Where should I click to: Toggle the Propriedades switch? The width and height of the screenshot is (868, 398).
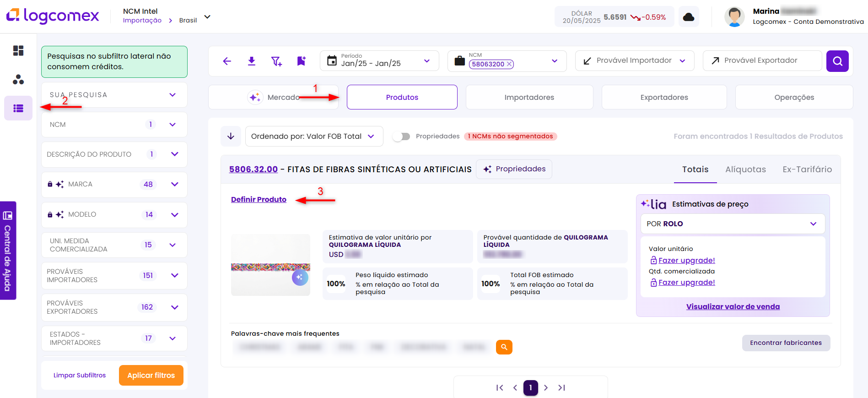tap(401, 136)
